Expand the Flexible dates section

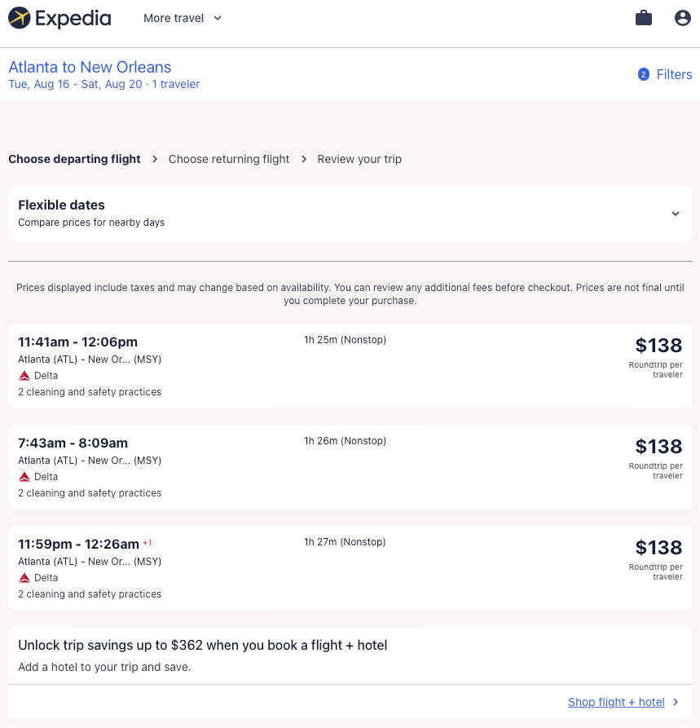(675, 214)
